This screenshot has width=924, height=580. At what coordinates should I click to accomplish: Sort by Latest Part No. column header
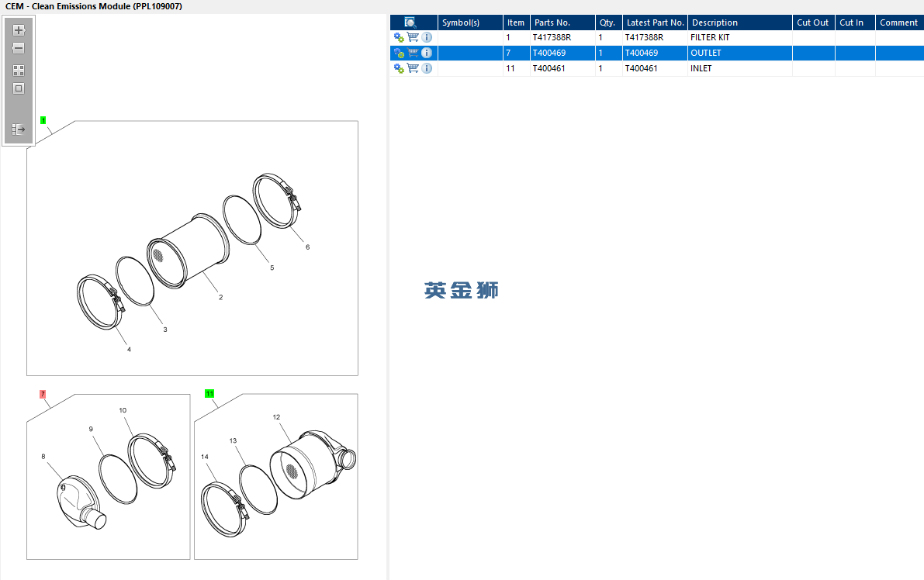(x=656, y=22)
